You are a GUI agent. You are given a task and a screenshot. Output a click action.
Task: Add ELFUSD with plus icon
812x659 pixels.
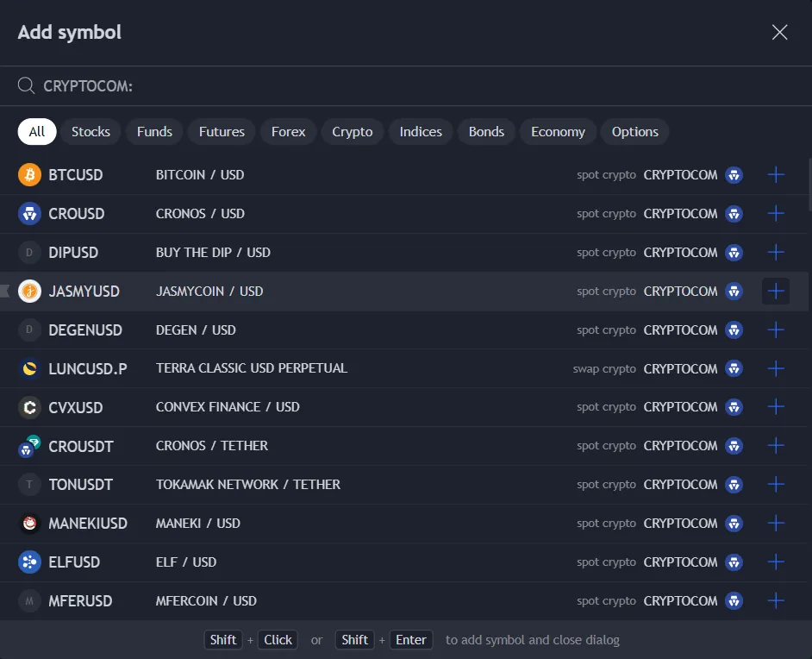coord(775,562)
